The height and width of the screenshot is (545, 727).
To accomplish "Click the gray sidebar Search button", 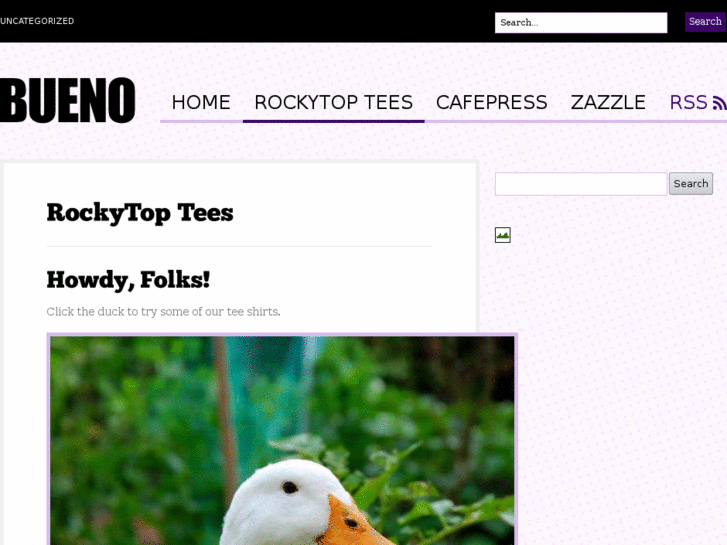I will [691, 184].
